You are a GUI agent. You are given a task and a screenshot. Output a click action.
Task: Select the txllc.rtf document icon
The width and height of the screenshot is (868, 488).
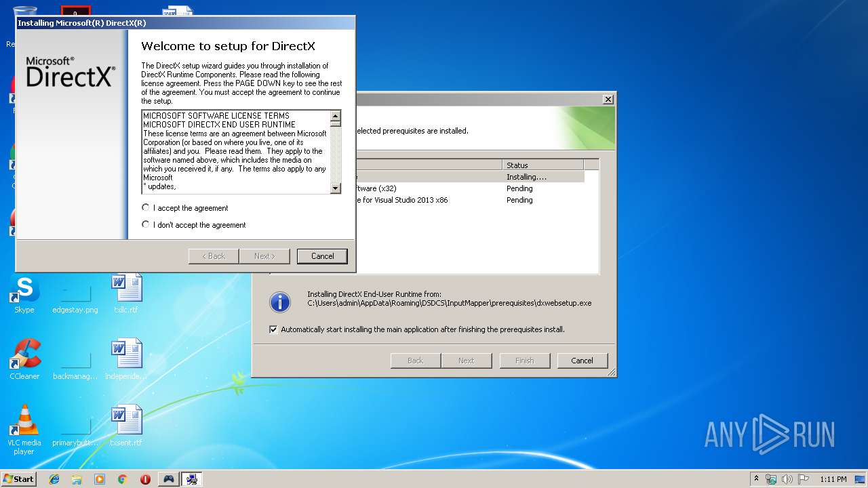pos(126,294)
